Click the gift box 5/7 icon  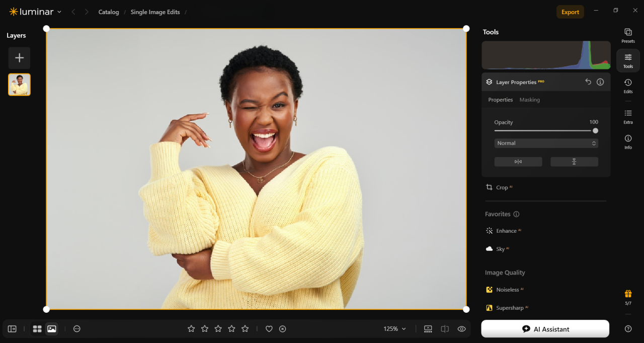(x=628, y=297)
